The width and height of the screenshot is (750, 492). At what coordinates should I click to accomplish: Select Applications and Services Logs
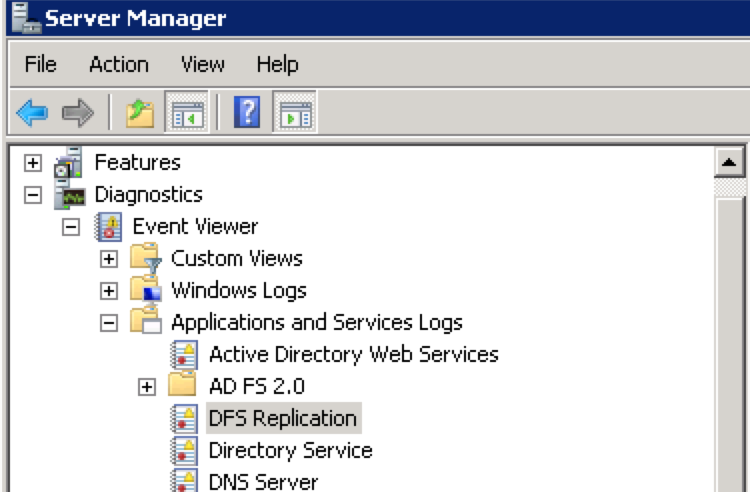[x=317, y=323]
